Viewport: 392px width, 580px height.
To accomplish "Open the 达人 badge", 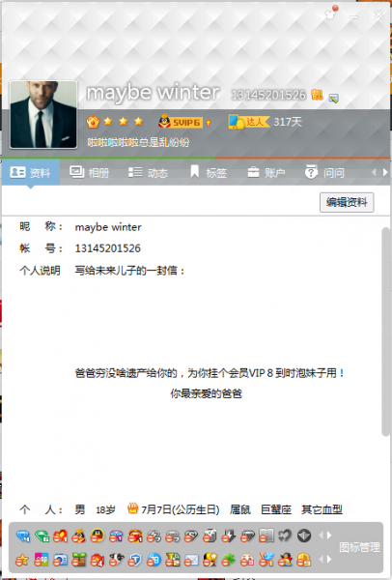I will click(249, 122).
